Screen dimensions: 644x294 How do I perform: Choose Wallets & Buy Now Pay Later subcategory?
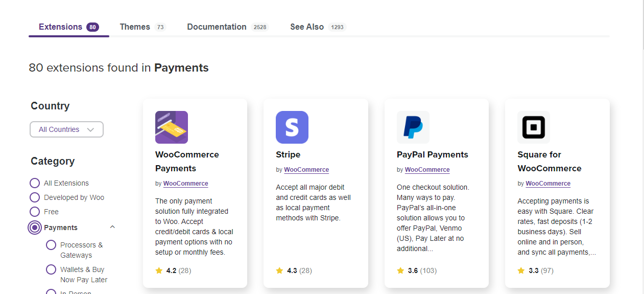tap(51, 269)
